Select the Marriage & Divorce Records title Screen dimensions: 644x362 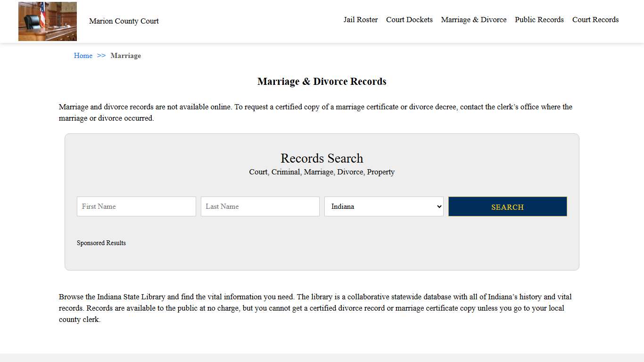point(322,81)
